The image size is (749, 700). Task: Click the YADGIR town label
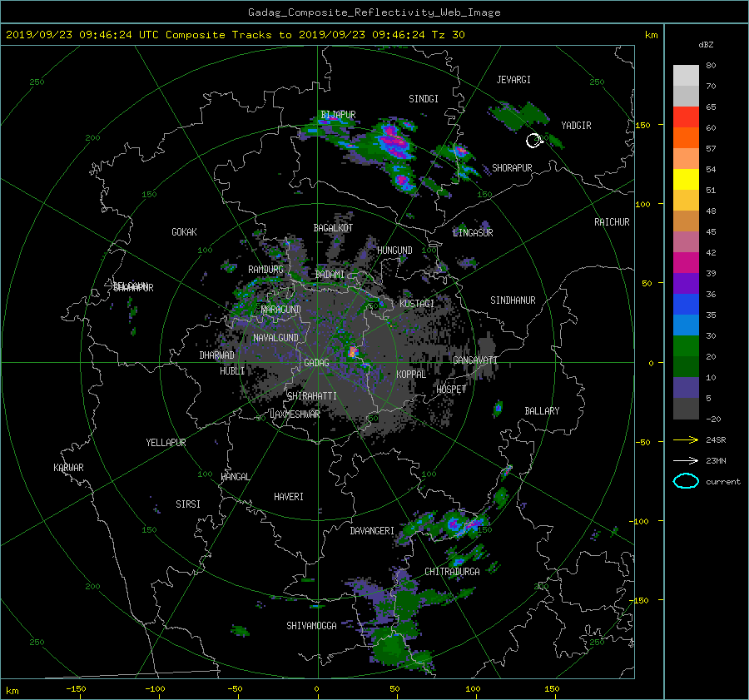[576, 125]
